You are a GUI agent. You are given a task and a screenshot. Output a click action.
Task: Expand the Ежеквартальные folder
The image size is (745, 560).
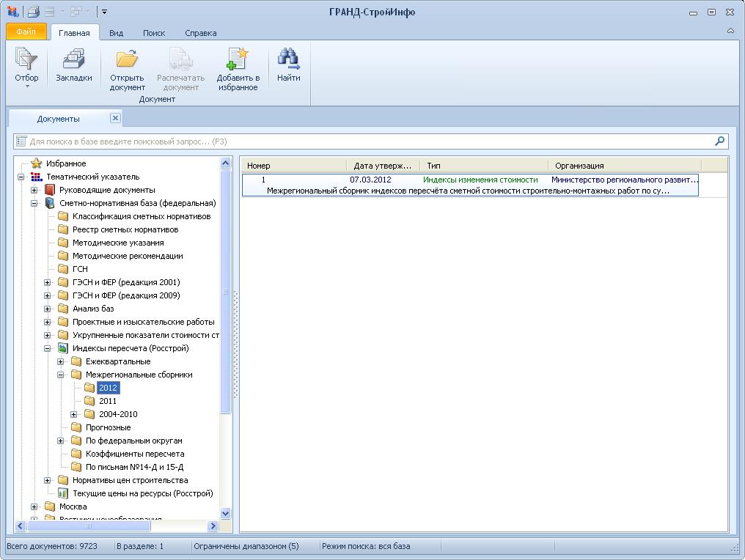[61, 361]
